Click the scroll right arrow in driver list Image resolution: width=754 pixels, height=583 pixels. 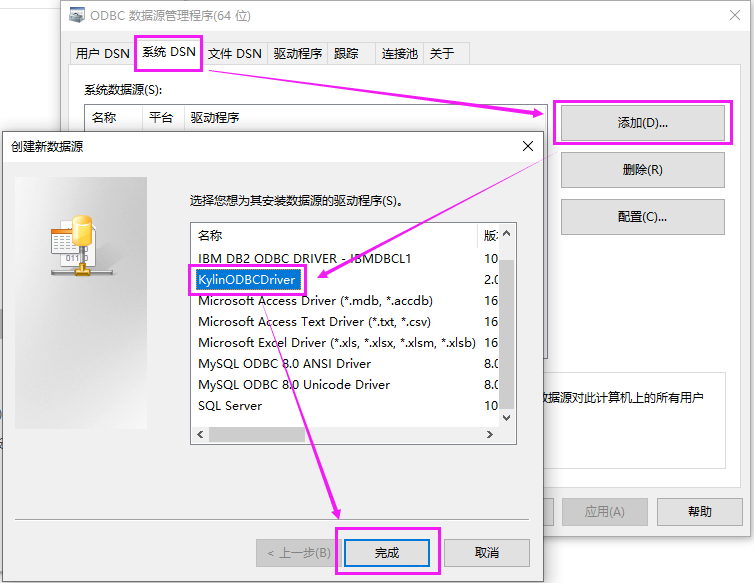pos(490,435)
